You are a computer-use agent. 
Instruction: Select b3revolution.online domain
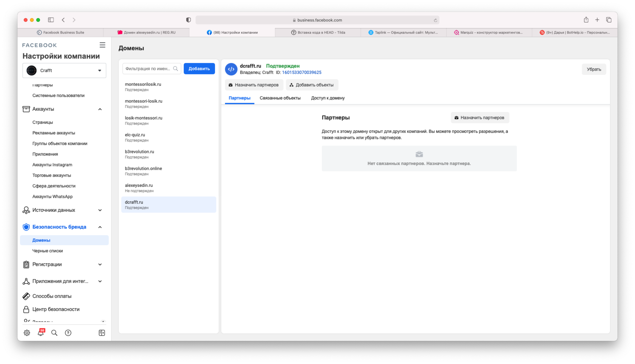pyautogui.click(x=169, y=171)
